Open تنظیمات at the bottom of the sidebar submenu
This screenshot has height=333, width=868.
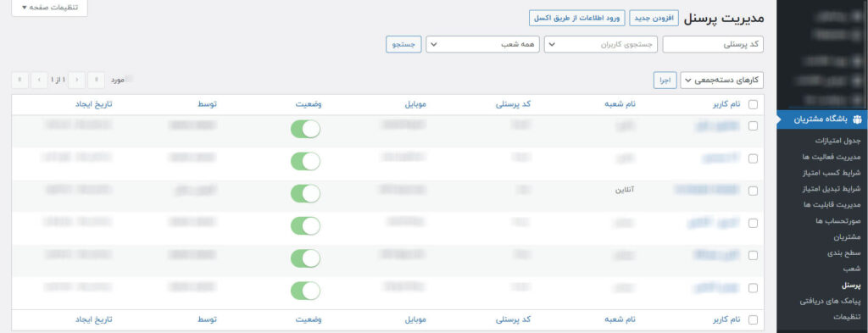[848, 318]
